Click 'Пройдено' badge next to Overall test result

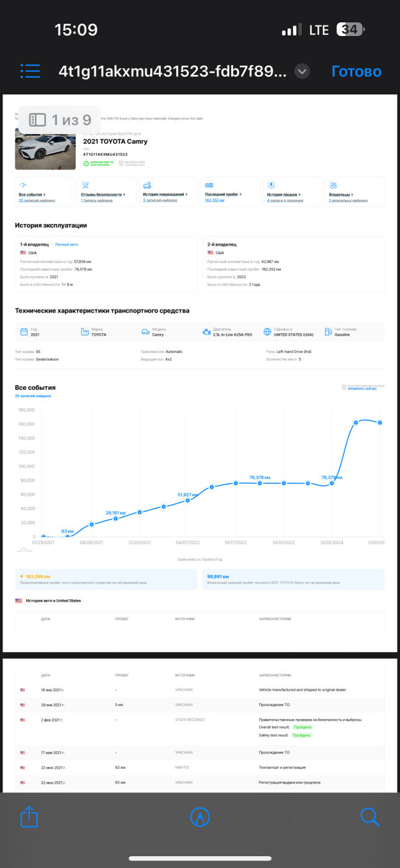pos(303,727)
